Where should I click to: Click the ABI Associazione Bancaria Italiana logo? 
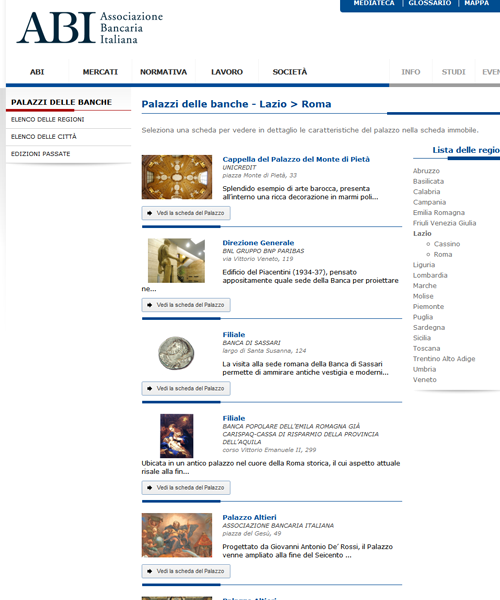point(90,28)
